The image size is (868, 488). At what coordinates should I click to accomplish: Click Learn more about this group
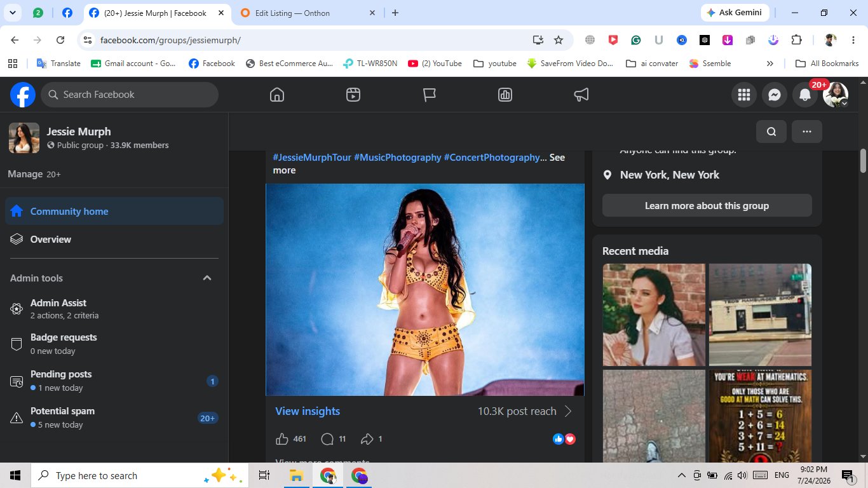coord(707,205)
